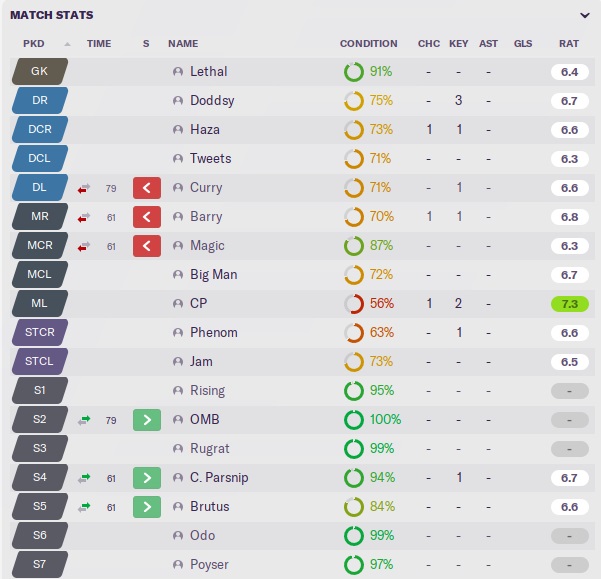This screenshot has width=601, height=579.
Task: Sort the table by NAME header
Action: tap(183, 44)
